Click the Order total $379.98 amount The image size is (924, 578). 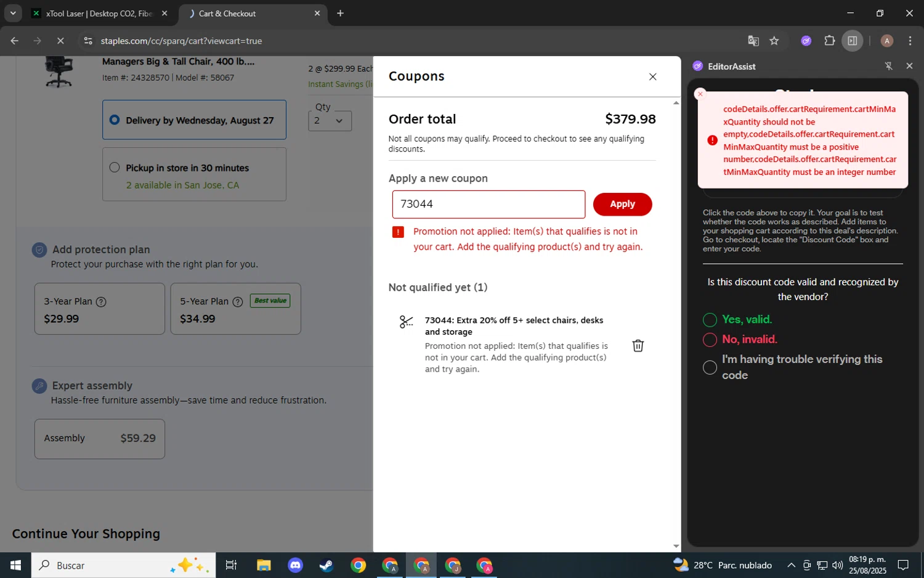click(x=630, y=119)
